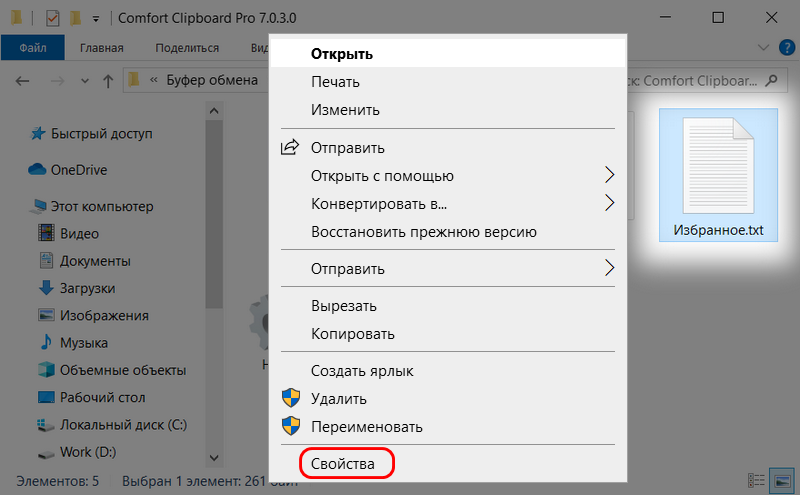This screenshot has width=800, height=495.
Task: Select Создать ярлык in the menu
Action: [x=362, y=371]
